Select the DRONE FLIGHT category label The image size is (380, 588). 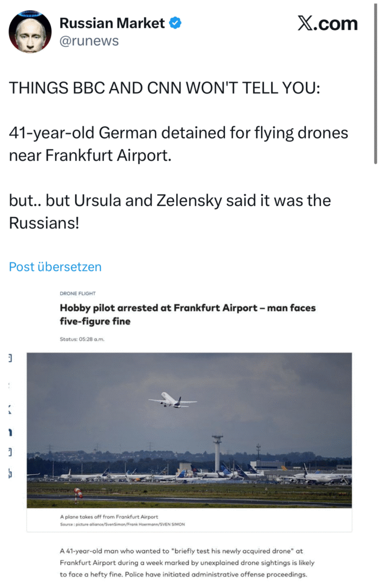point(77,293)
